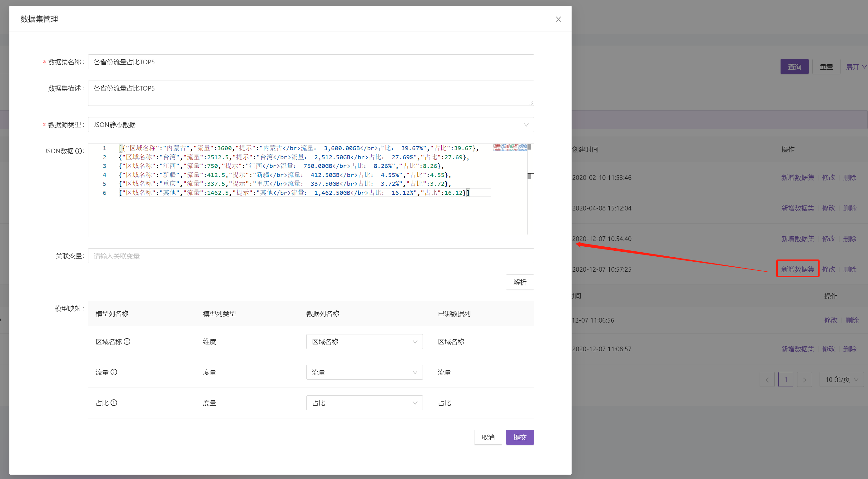Open the 10 条/页 page size dropdown

841,380
